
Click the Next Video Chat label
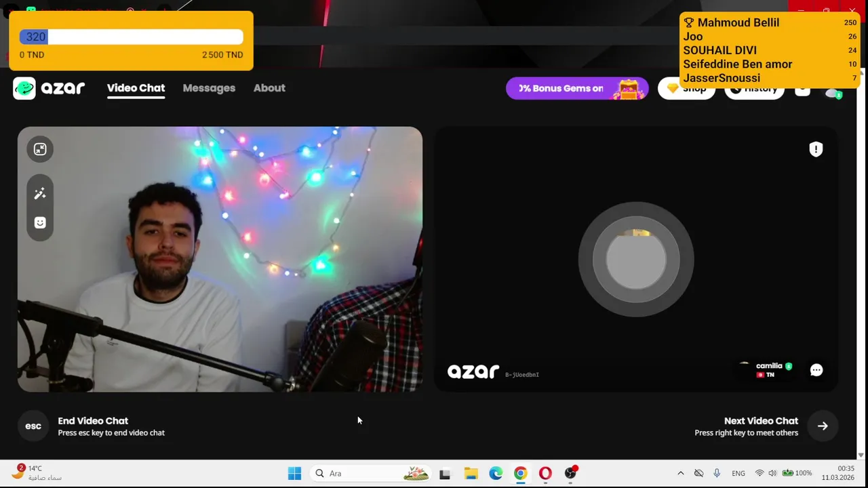761,421
